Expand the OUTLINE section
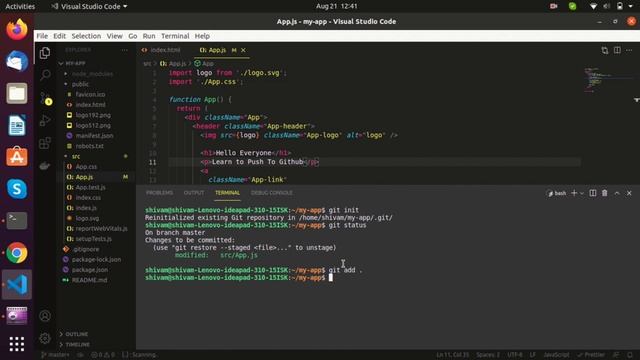 coord(76,334)
